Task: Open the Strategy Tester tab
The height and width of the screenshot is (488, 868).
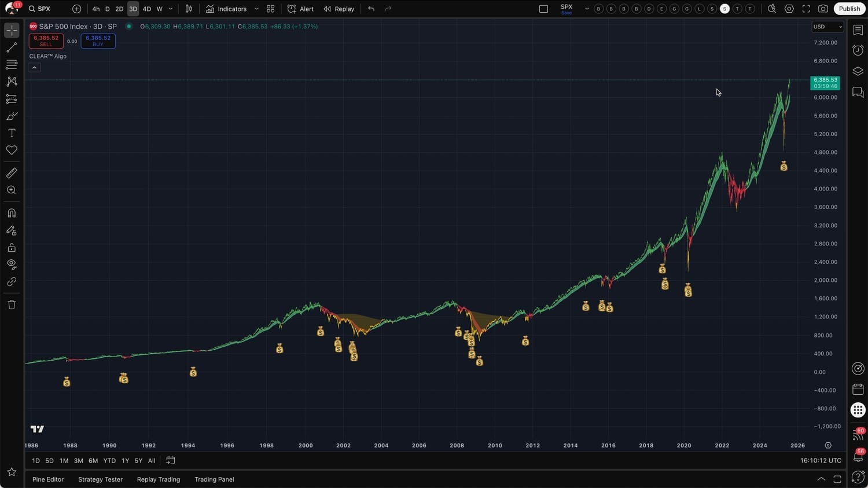Action: (x=101, y=479)
